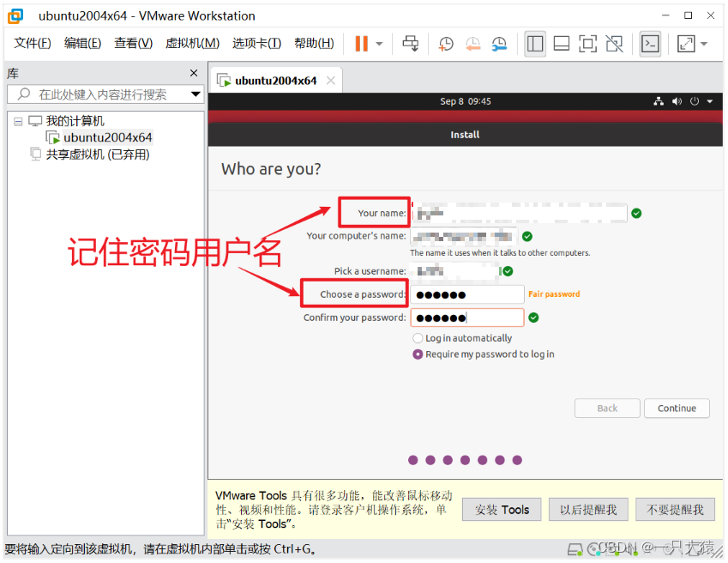The width and height of the screenshot is (728, 563).
Task: Toggle the library sidebar view icon
Action: 535,44
